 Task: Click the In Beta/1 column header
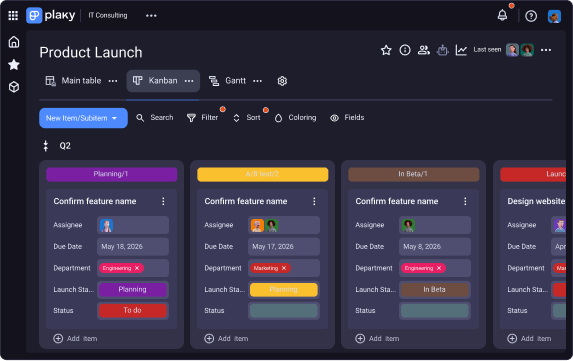(413, 174)
